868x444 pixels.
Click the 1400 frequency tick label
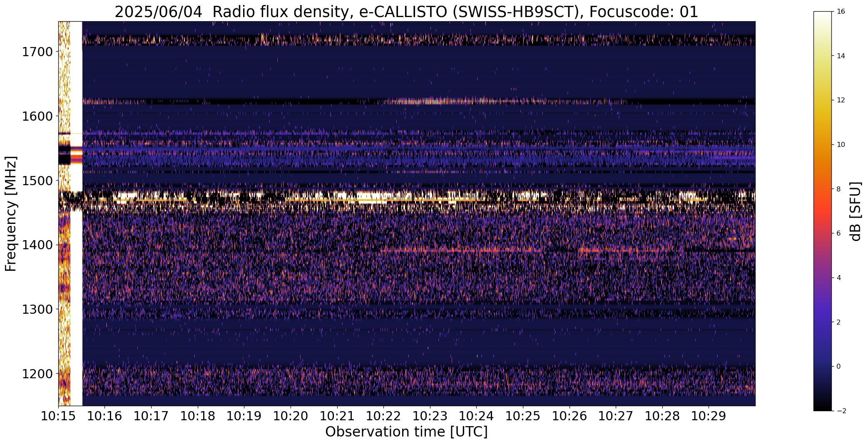[37, 245]
